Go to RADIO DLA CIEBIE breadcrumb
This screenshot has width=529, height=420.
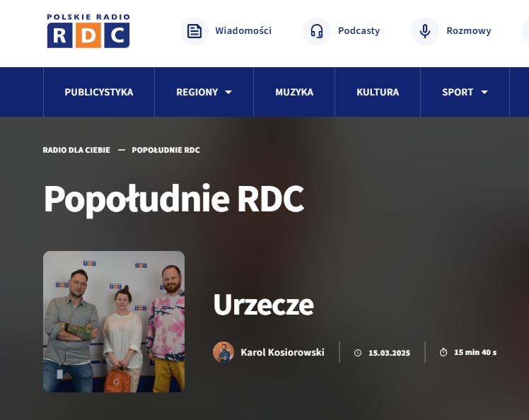point(76,150)
